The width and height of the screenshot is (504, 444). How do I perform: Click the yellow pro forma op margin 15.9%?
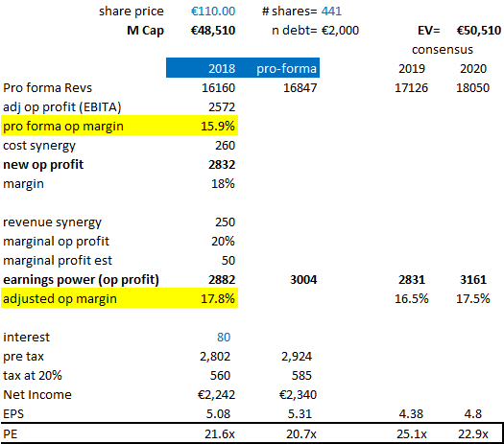tap(218, 127)
